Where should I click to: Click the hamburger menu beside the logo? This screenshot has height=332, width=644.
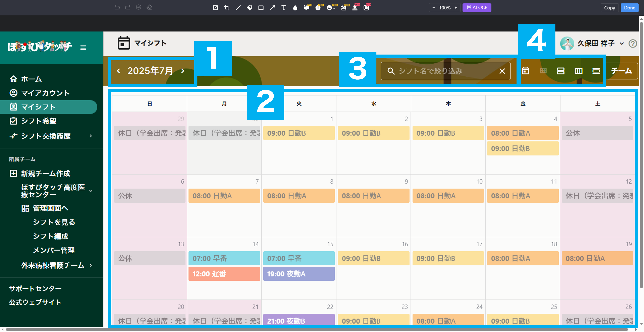pyautogui.click(x=83, y=47)
